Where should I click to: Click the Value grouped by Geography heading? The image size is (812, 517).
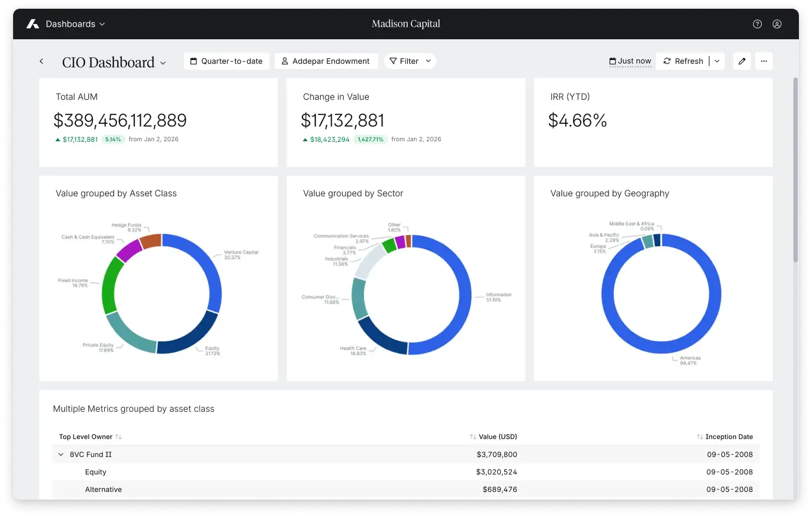pyautogui.click(x=610, y=194)
